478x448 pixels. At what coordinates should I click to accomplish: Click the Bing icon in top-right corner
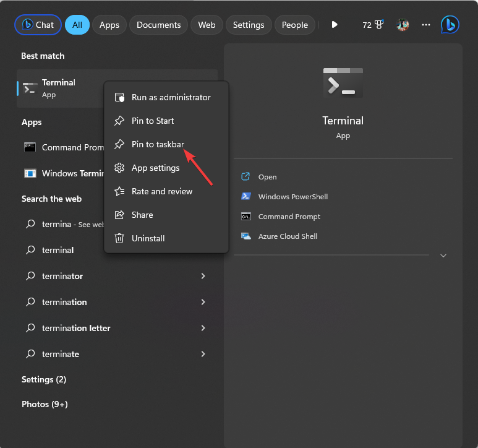tap(450, 25)
